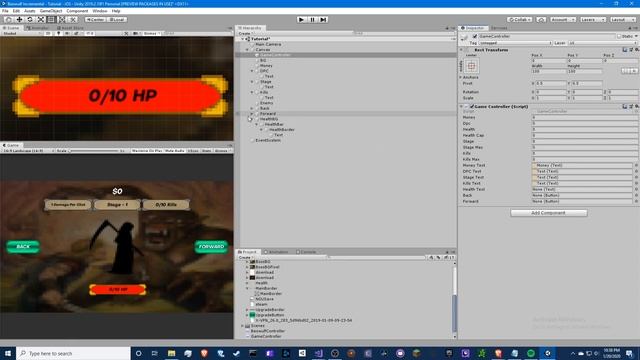Image resolution: width=640 pixels, height=360 pixels.
Task: Toggle scene lighting icon in Scene toolbar
Action: click(58, 33)
